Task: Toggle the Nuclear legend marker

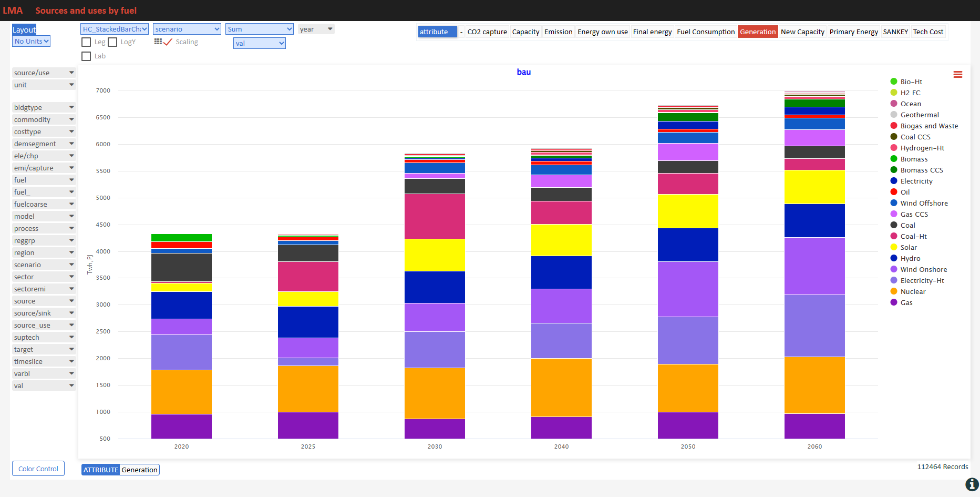Action: tap(894, 291)
